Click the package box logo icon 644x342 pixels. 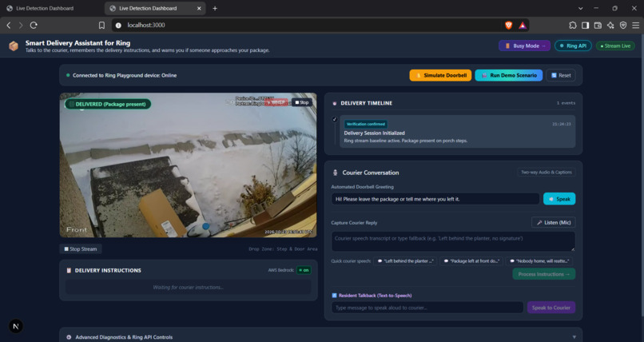(14, 46)
